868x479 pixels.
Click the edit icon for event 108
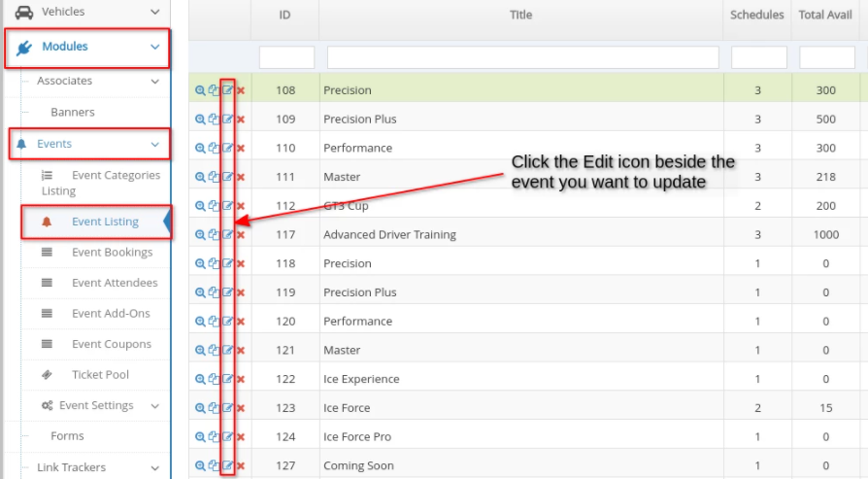[227, 90]
